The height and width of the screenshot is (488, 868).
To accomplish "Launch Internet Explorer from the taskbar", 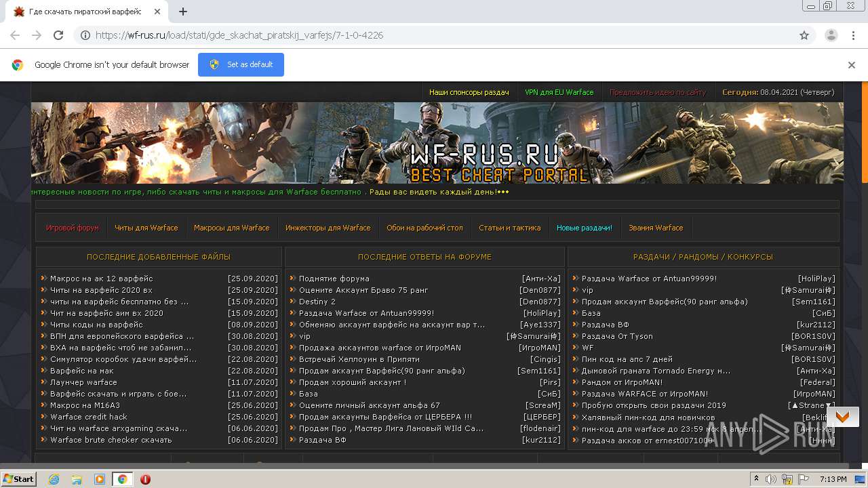I will click(54, 479).
